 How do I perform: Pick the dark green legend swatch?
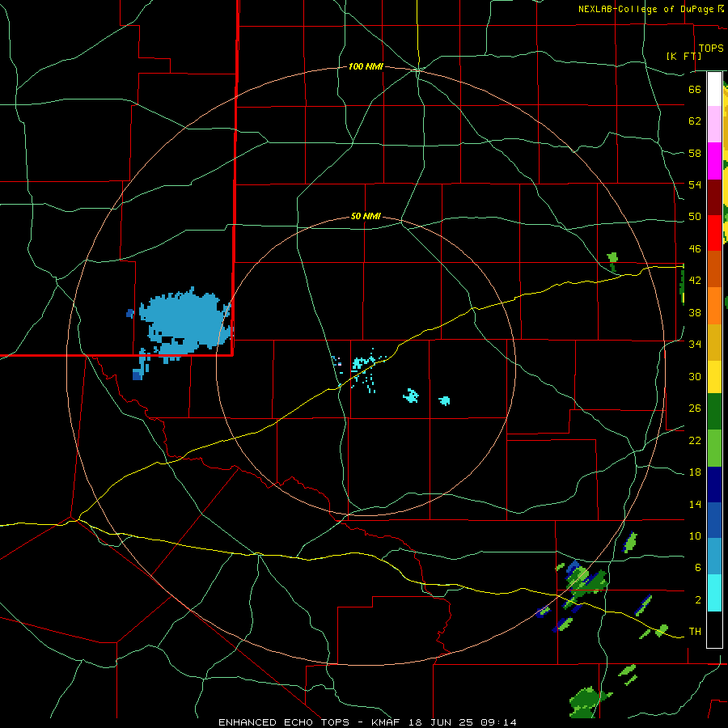pos(714,412)
